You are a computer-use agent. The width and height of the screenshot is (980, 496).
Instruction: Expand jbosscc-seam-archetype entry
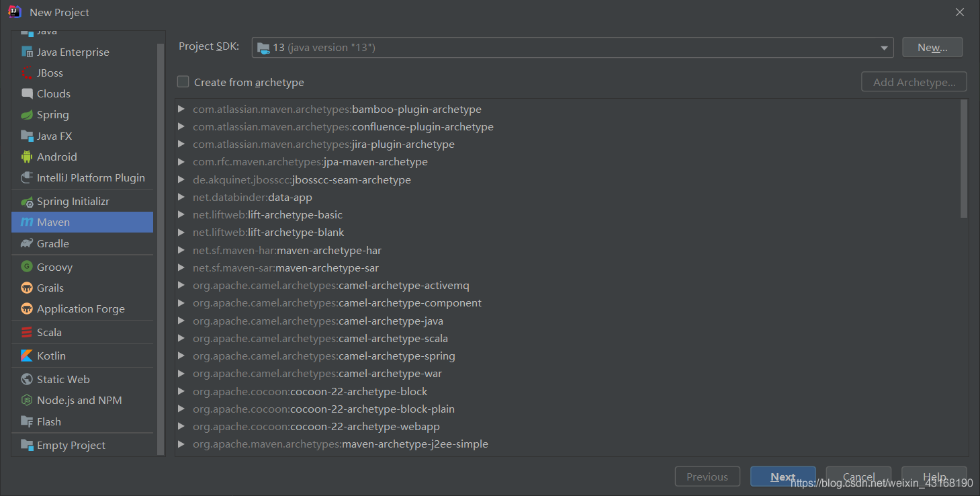click(181, 179)
